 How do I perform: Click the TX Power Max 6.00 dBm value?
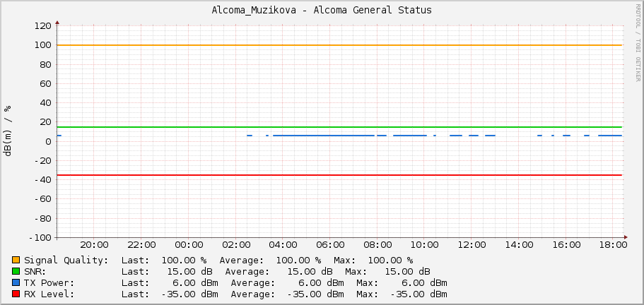point(425,283)
